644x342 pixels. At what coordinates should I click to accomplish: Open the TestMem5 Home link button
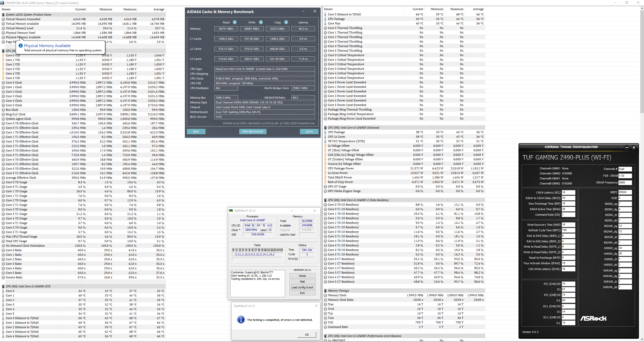point(302,276)
